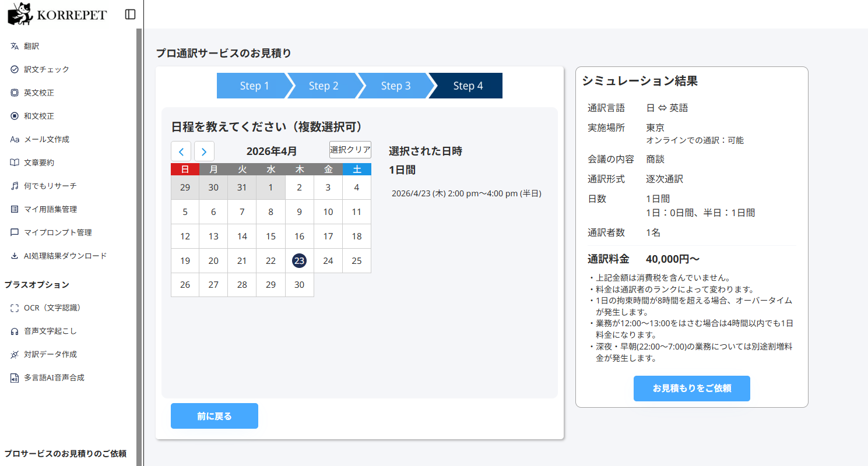The height and width of the screenshot is (466, 868).
Task: Select April 28 on the calendar
Action: pos(243,285)
